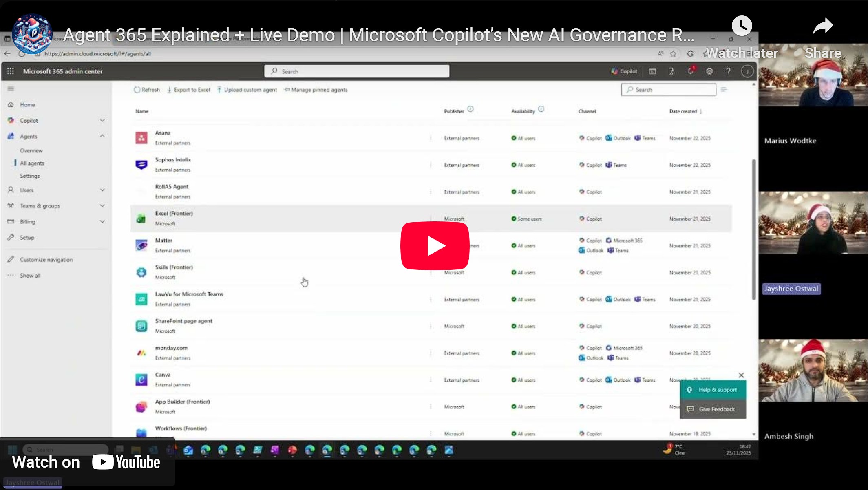
Task: Expand the Billing navigation section
Action: (x=102, y=221)
